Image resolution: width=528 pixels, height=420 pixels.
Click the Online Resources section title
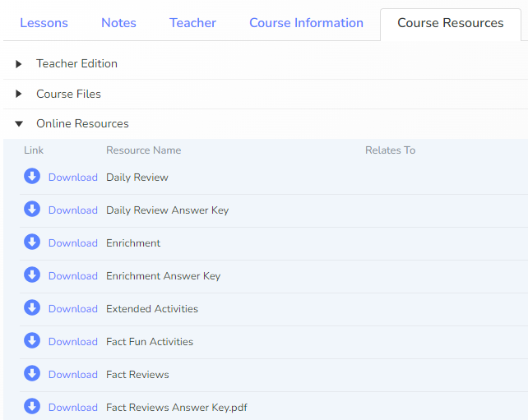82,123
